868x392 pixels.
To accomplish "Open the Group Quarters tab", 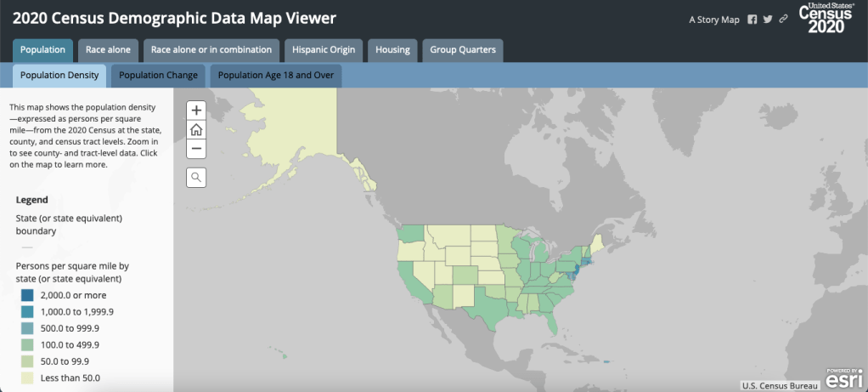I will click(x=463, y=49).
